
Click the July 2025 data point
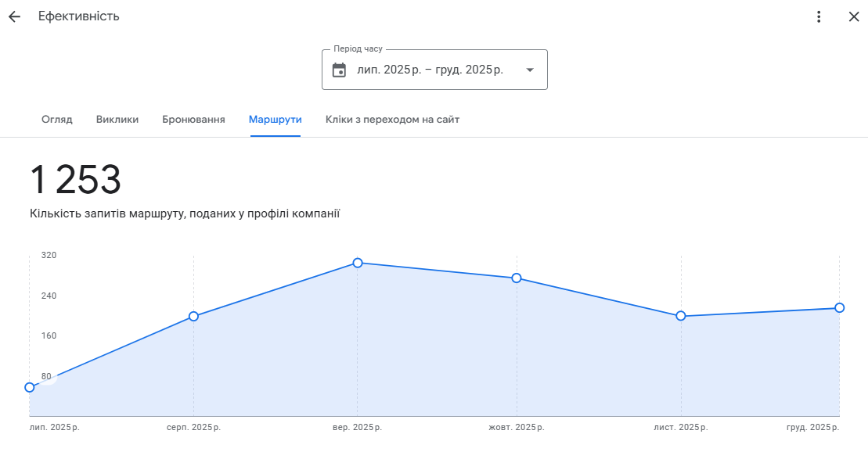pyautogui.click(x=30, y=387)
